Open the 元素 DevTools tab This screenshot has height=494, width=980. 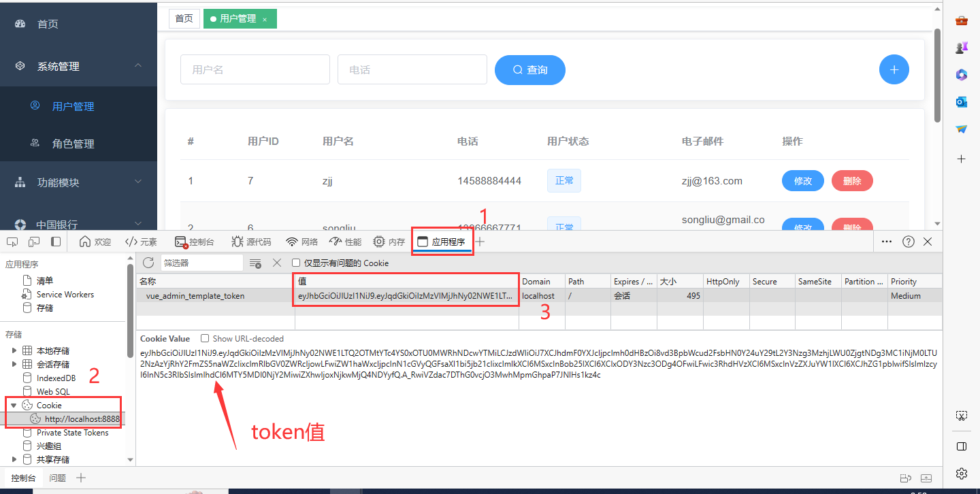pos(142,242)
